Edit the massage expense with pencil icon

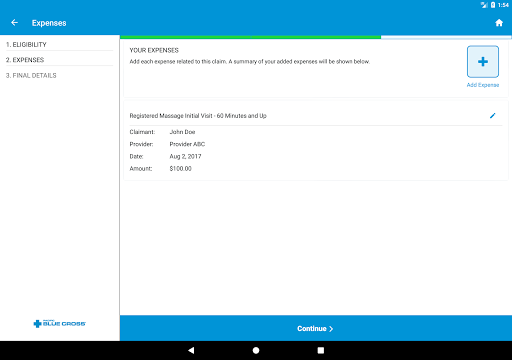pos(492,116)
